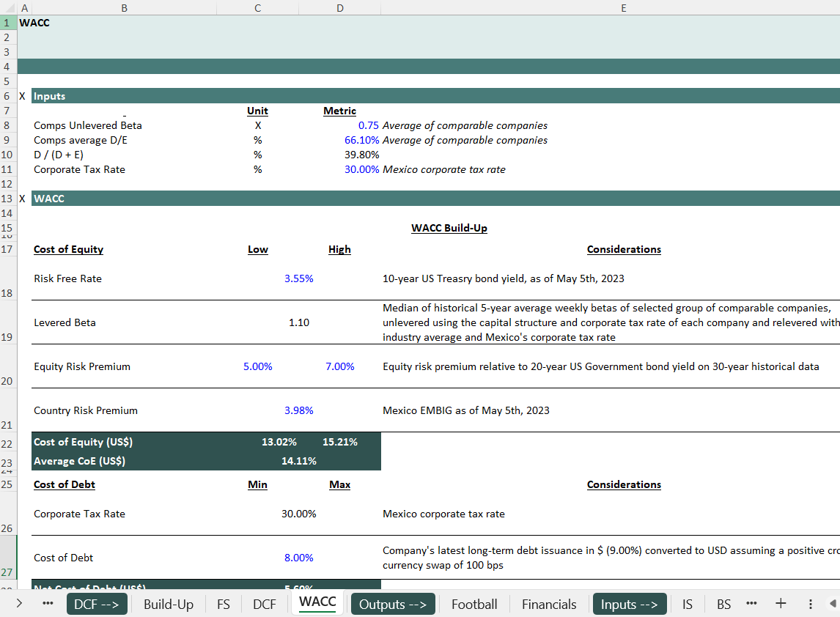Screen dimensions: 840x617
Task: Select column A header
Action: point(25,8)
